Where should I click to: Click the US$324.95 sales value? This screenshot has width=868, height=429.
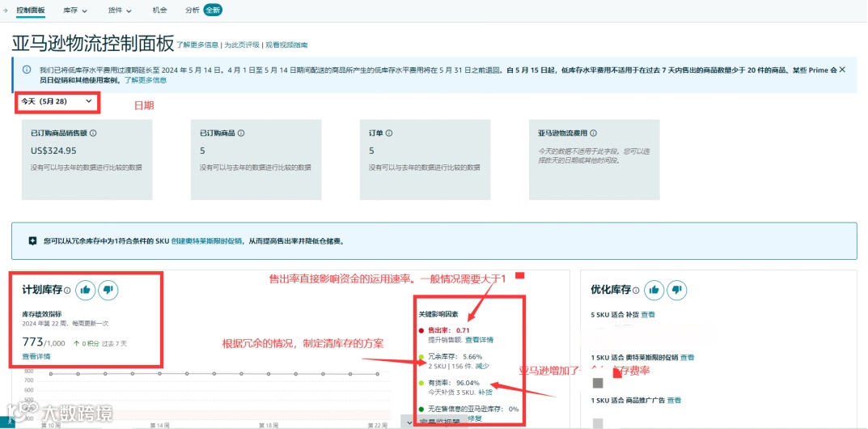[x=53, y=151]
